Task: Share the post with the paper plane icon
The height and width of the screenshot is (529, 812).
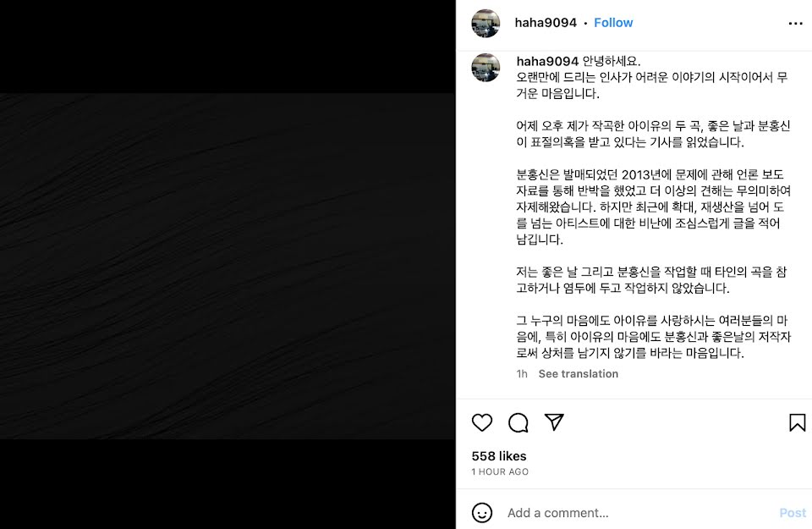Action: point(554,422)
